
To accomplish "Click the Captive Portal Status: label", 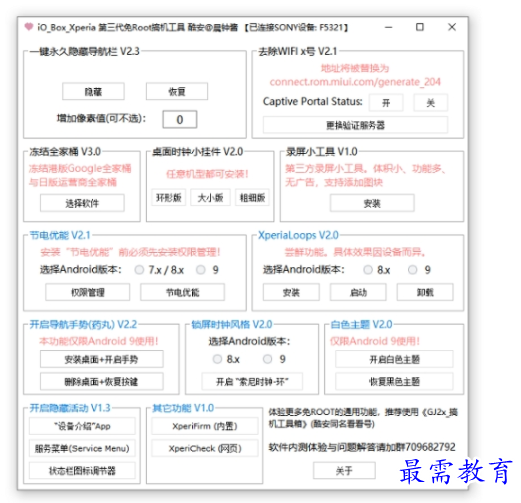I will 312,101.
